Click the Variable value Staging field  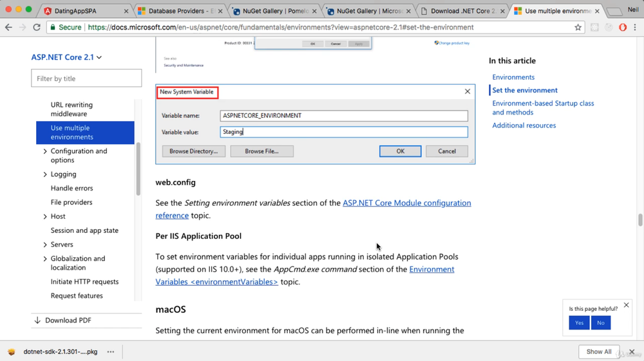point(344,132)
